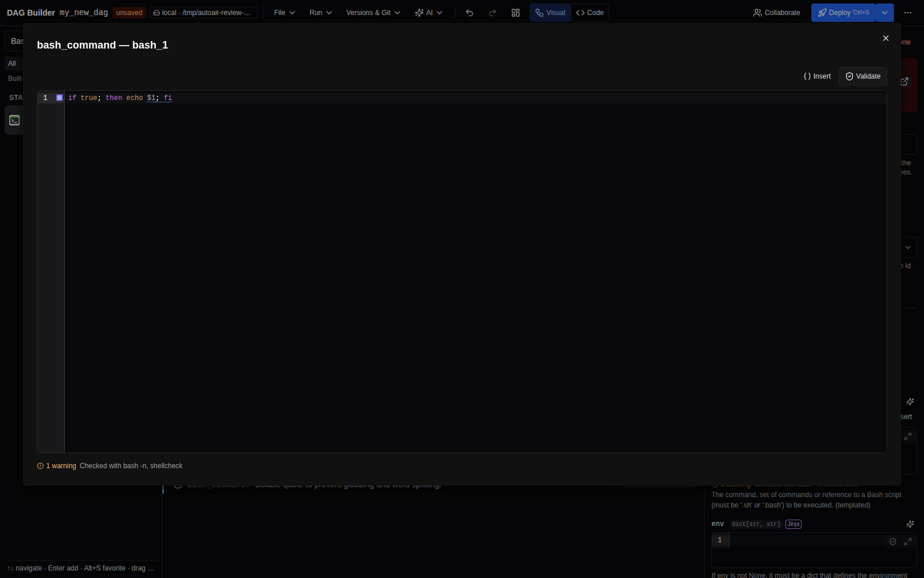
Task: Open the more options ellipsis menu
Action: pos(908,13)
